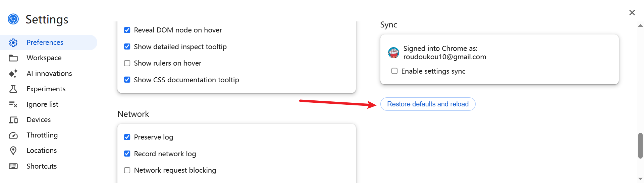The width and height of the screenshot is (644, 183).
Task: Click the vertical scrollbar thumb
Action: click(x=640, y=146)
